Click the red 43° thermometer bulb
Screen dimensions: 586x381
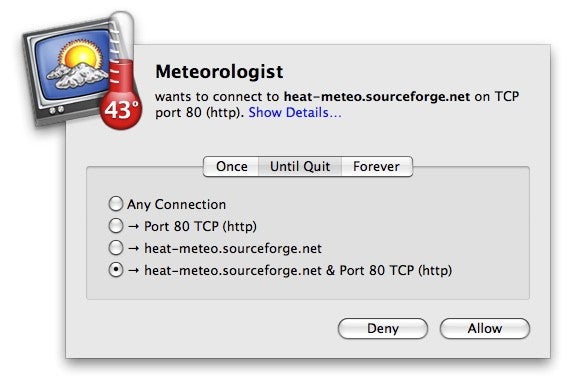pos(121,109)
